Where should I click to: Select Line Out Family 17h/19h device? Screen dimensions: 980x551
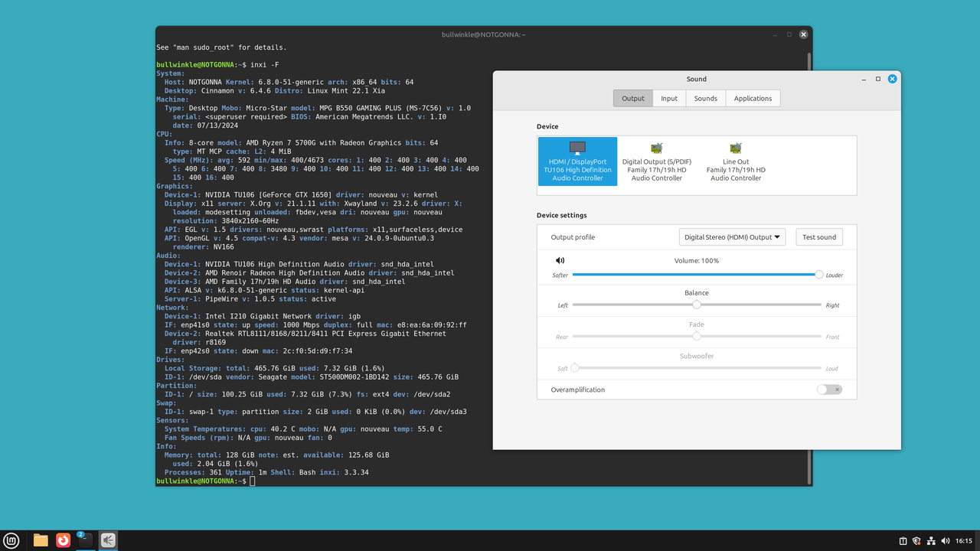736,161
